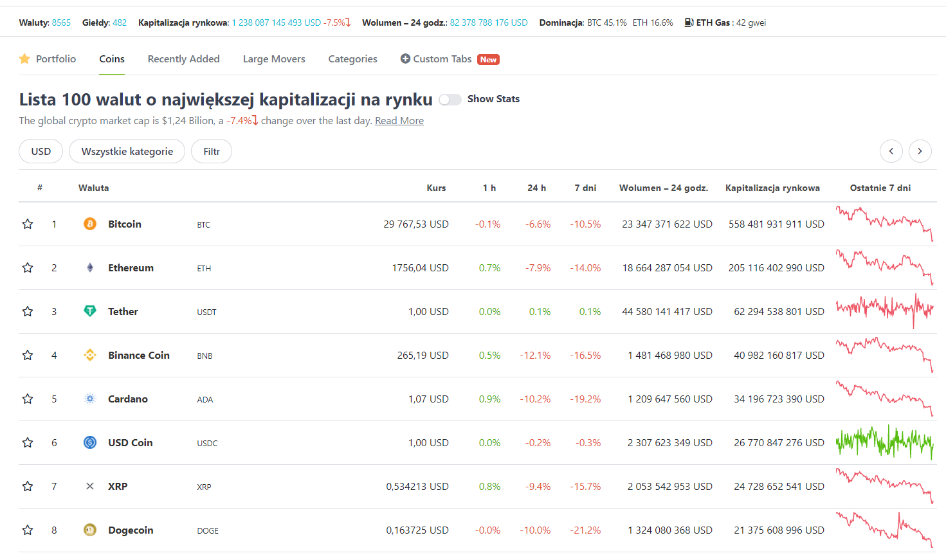Mark XRP as favorite with star
Screen dimensions: 946x560
click(x=28, y=486)
